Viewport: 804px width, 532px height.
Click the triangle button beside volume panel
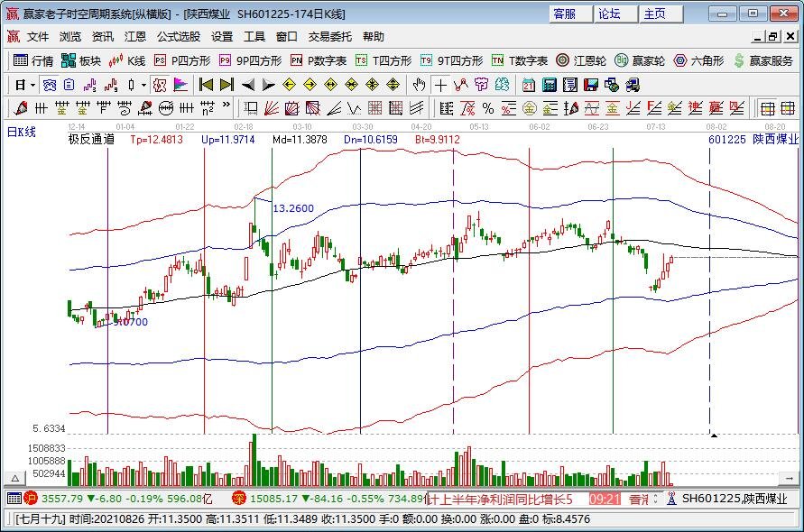pos(15,478)
